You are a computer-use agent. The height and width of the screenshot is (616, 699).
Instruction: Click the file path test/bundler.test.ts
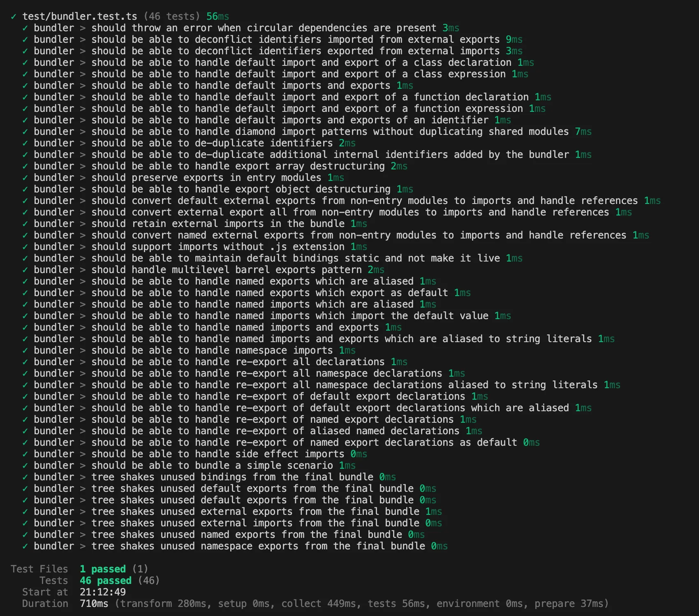tap(79, 16)
